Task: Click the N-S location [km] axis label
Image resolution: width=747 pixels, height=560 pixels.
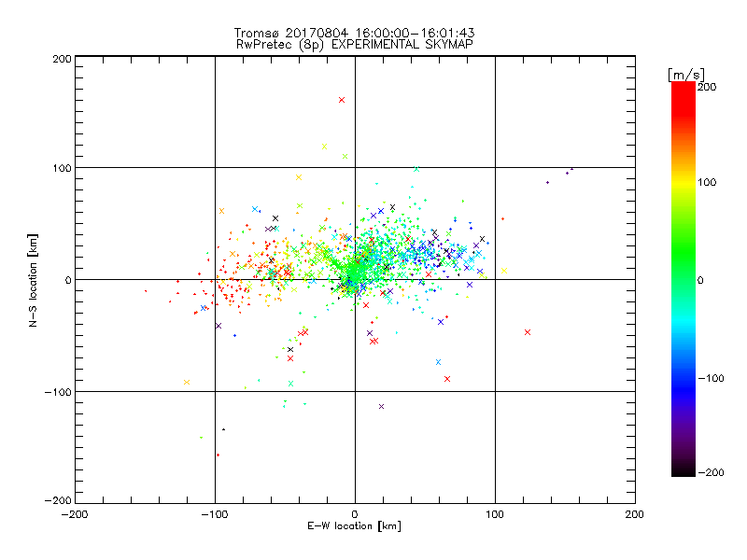Action: click(33, 280)
